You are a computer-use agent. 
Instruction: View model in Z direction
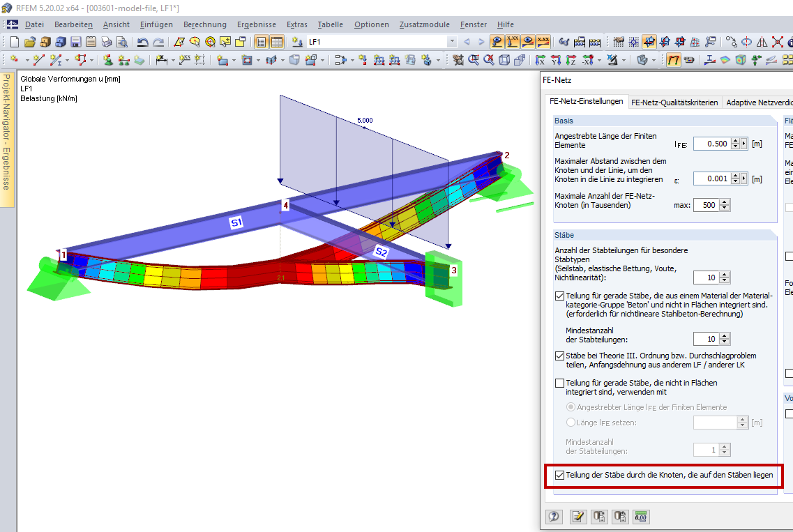coord(571,60)
